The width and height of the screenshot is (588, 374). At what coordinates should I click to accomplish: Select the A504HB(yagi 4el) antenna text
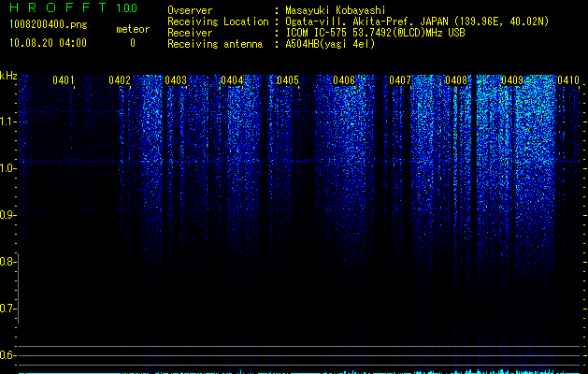click(330, 44)
